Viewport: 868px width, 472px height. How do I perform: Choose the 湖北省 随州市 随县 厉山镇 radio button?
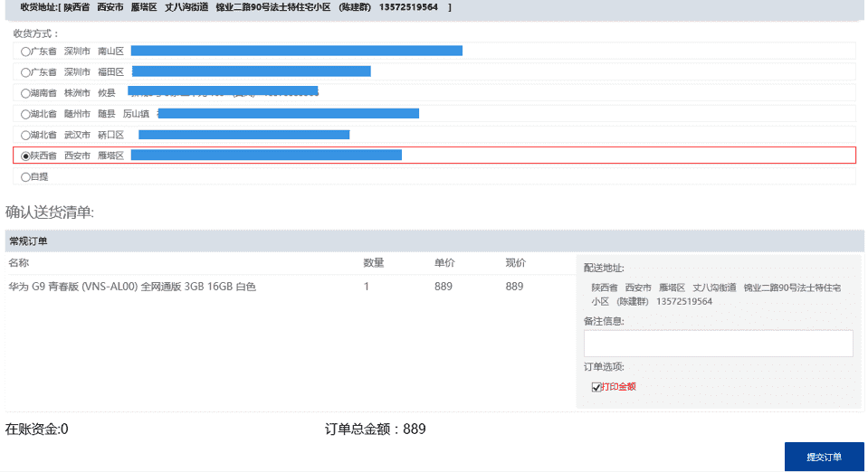[25, 115]
